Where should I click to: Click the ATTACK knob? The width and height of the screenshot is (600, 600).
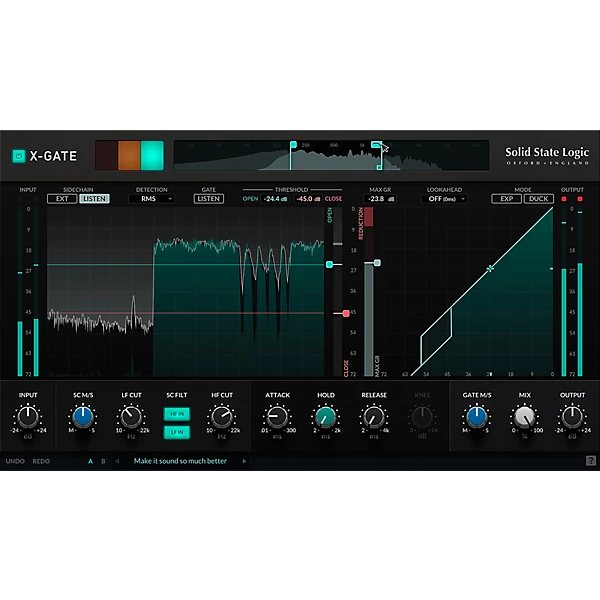click(x=277, y=417)
